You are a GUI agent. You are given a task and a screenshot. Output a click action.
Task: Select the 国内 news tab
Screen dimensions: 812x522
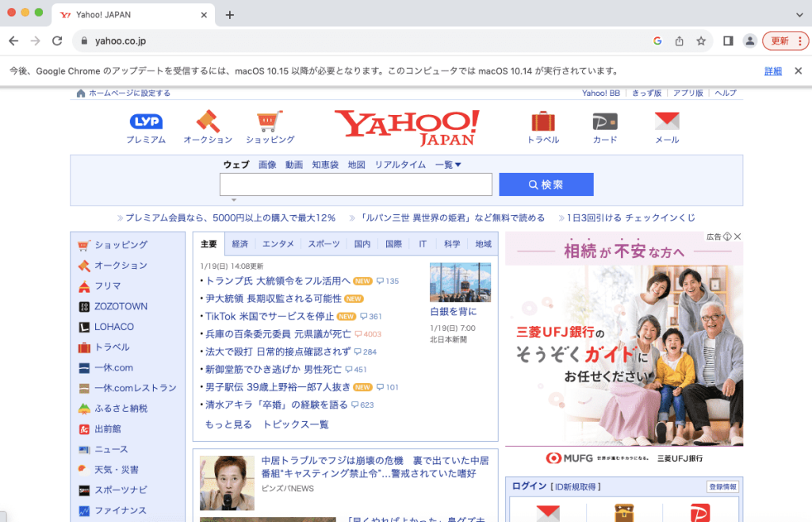pos(362,244)
